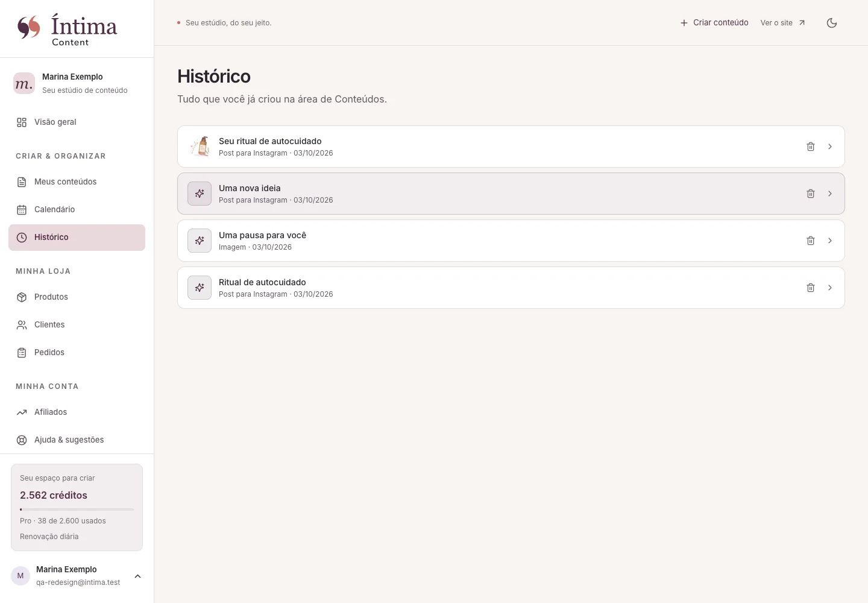Delete the 'Uma pausa para você' entry
Viewport: 868px width, 603px height.
(x=811, y=241)
